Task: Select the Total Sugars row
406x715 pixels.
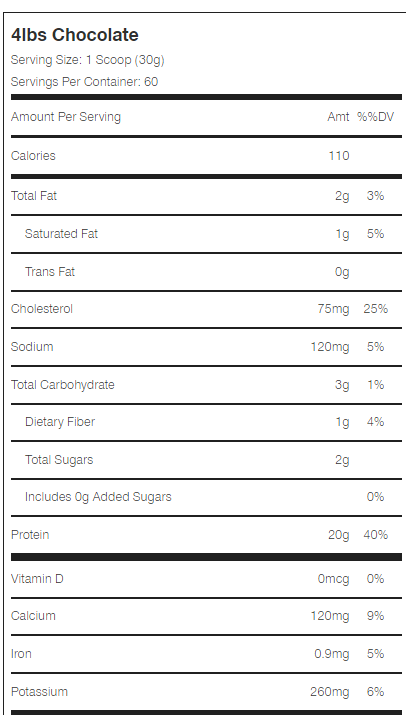Action: [206, 460]
